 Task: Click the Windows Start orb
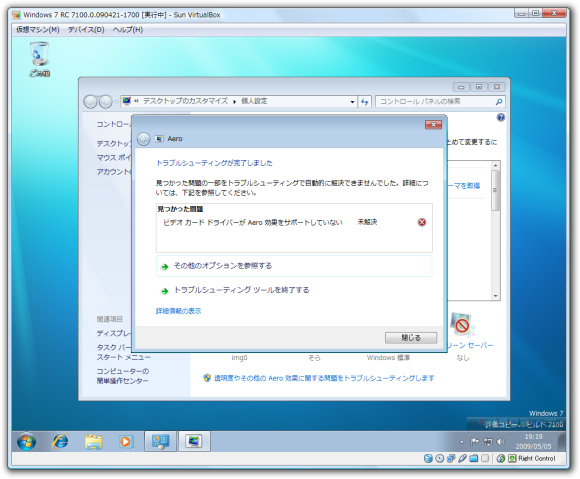point(26,442)
